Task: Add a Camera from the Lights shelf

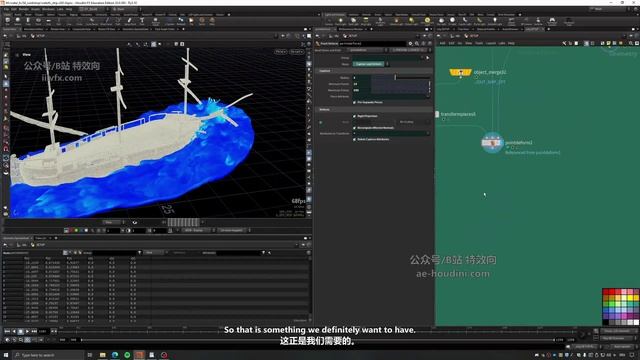Action: pos(329,21)
